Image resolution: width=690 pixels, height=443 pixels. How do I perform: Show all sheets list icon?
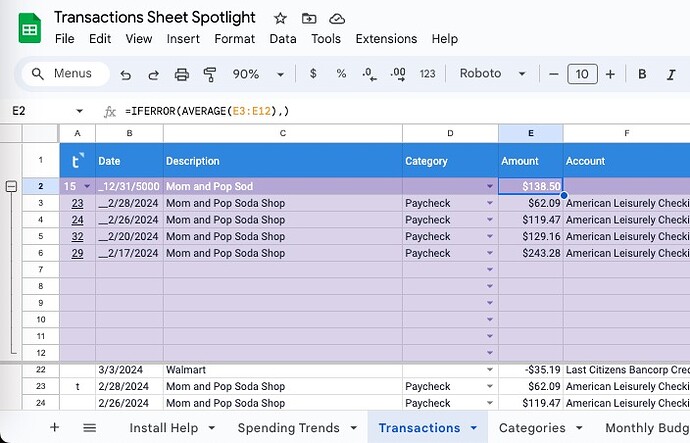(90, 428)
